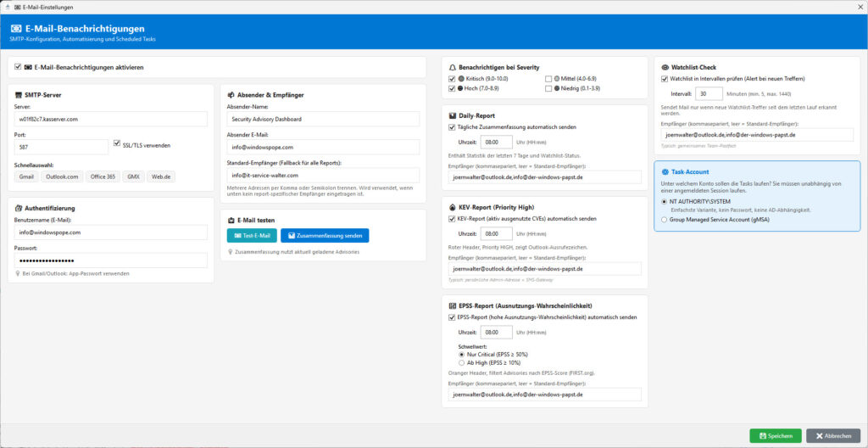Toggle Watchlist in Intervallen prüfen checkbox
868x448 pixels.
point(665,79)
